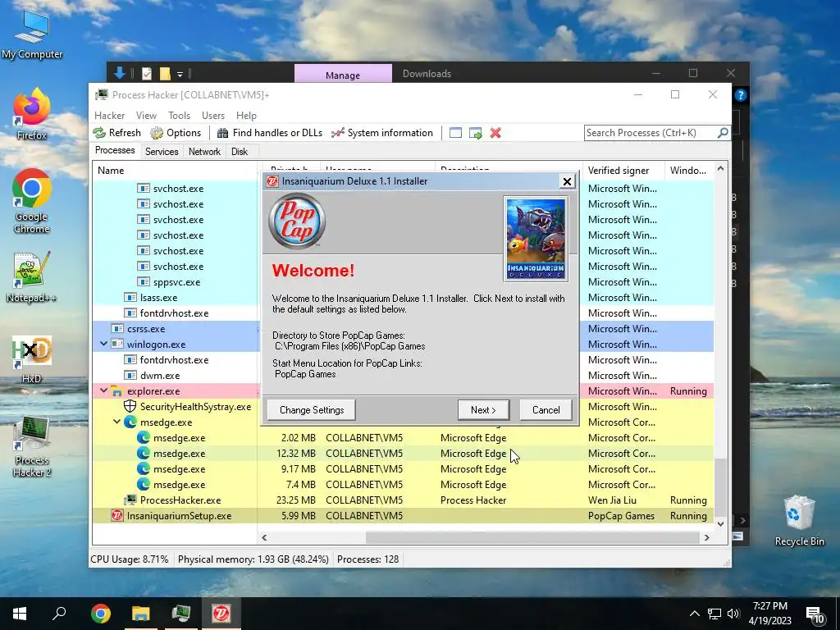Click the Refresh toolbar button
This screenshot has width=840, height=630.
click(116, 133)
